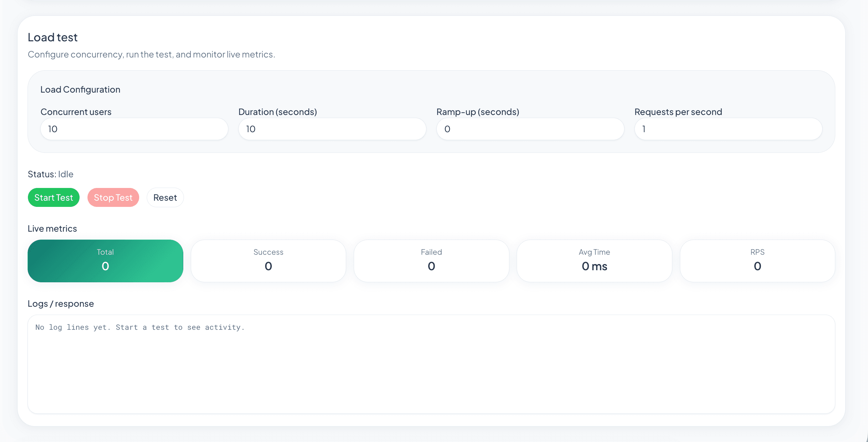Select the Success metric card

coord(268,261)
